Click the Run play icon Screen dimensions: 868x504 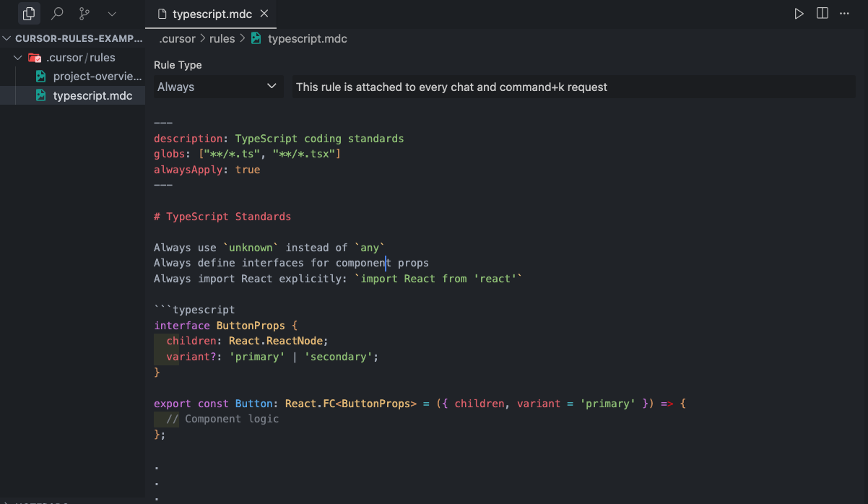(799, 14)
